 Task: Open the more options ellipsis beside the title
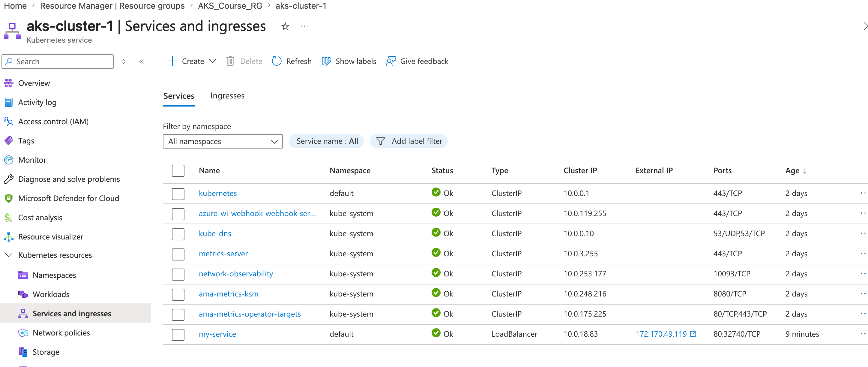[x=304, y=26]
